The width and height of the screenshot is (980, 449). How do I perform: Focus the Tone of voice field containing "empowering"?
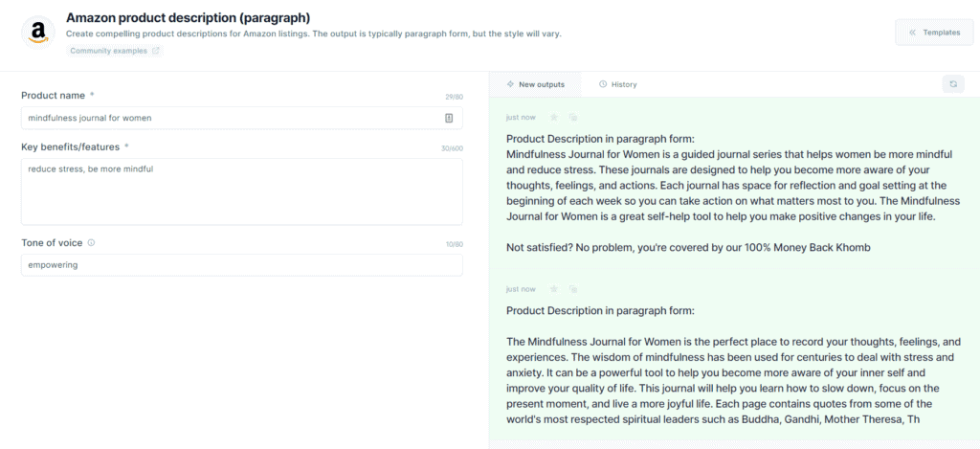242,264
